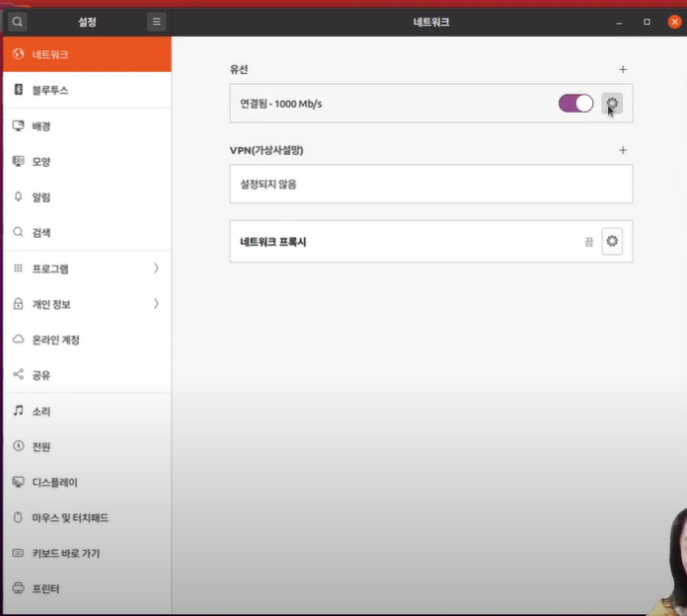Select the 네트워크 globe icon in sidebar
This screenshot has height=616, width=687.
(18, 54)
